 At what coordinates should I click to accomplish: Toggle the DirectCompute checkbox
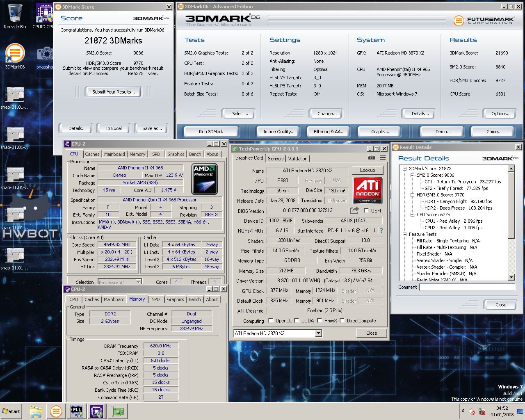coord(342,321)
